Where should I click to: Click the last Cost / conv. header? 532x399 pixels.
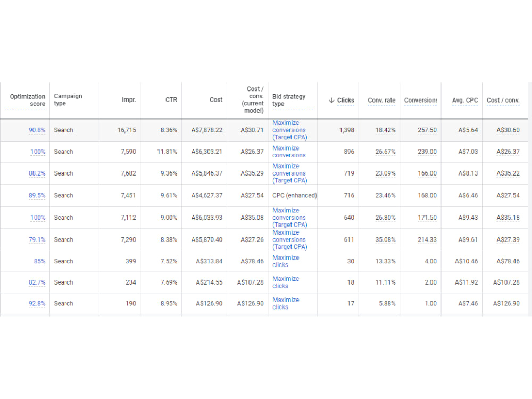coord(503,100)
